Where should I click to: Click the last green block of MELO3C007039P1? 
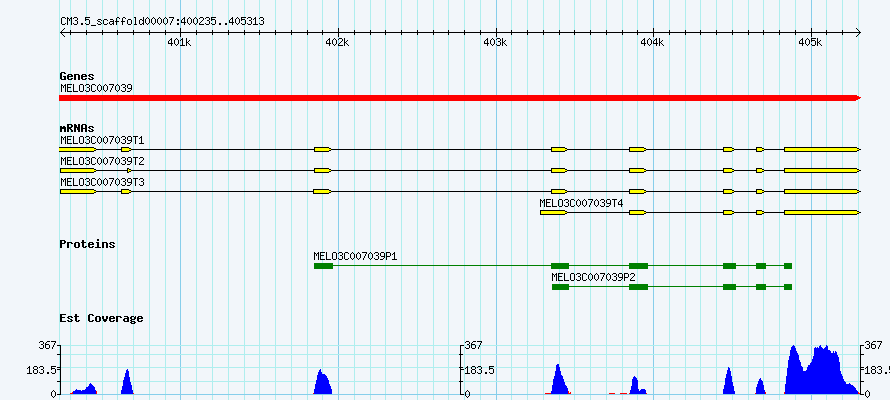click(x=788, y=266)
